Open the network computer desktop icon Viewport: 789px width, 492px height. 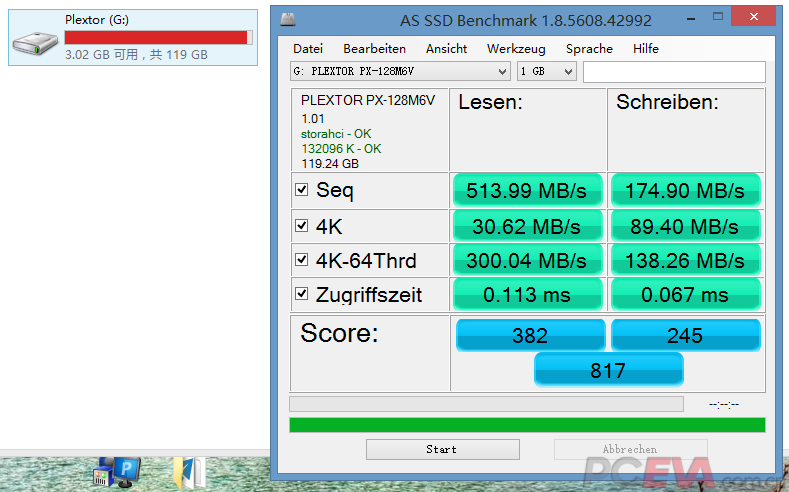click(117, 472)
